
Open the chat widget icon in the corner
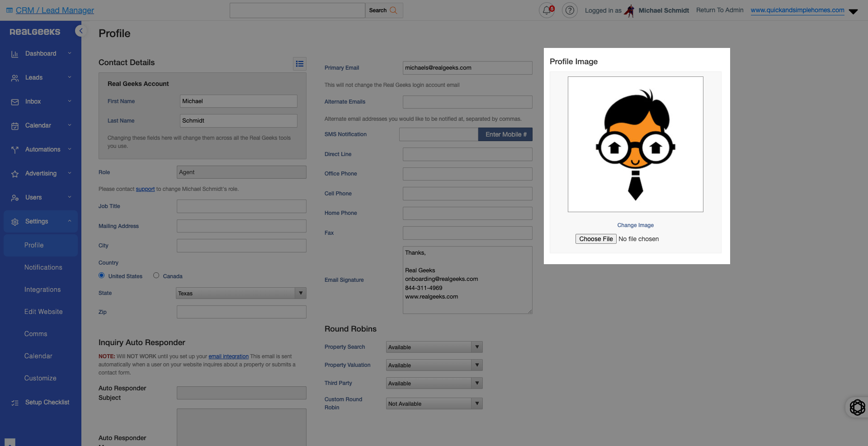(x=857, y=407)
